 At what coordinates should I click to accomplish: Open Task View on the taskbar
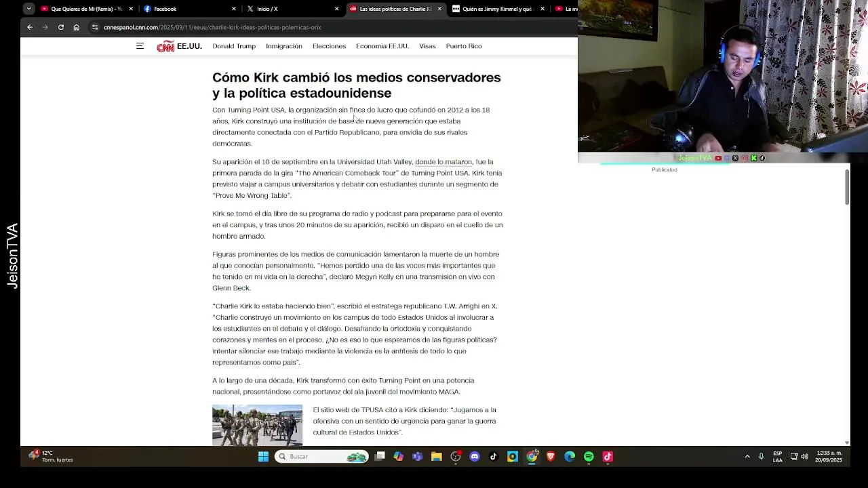(380, 457)
